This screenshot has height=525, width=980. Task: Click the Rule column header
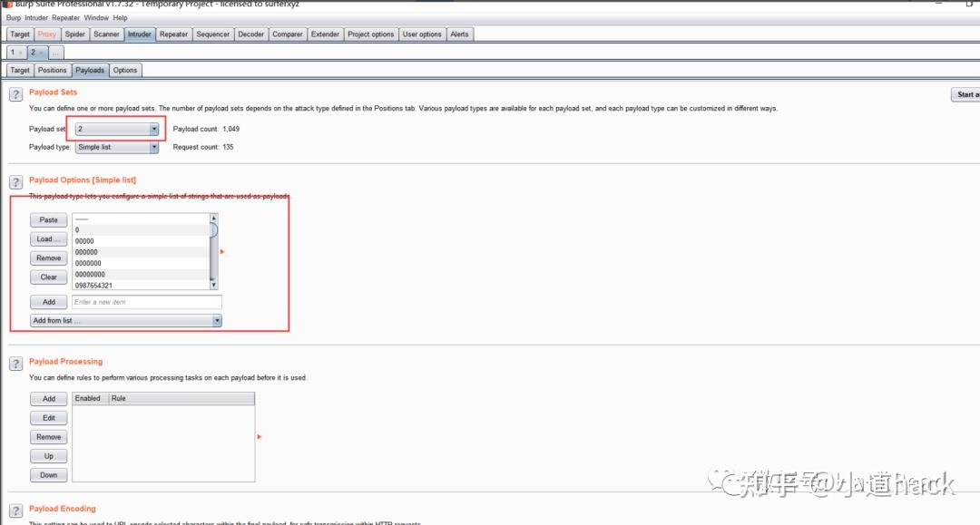(181, 398)
